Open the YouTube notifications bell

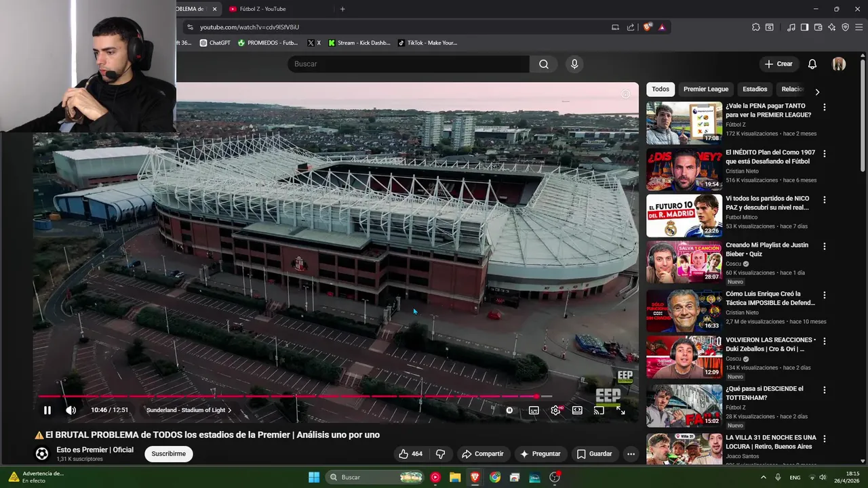pyautogui.click(x=812, y=64)
